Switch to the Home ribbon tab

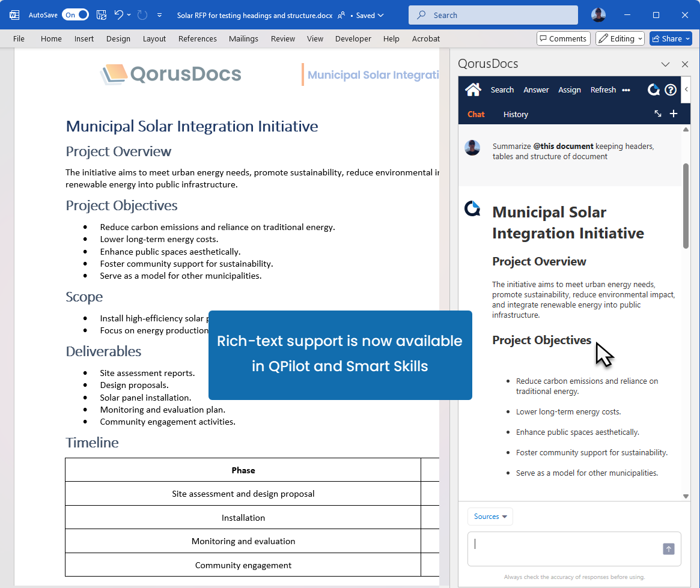pyautogui.click(x=51, y=39)
